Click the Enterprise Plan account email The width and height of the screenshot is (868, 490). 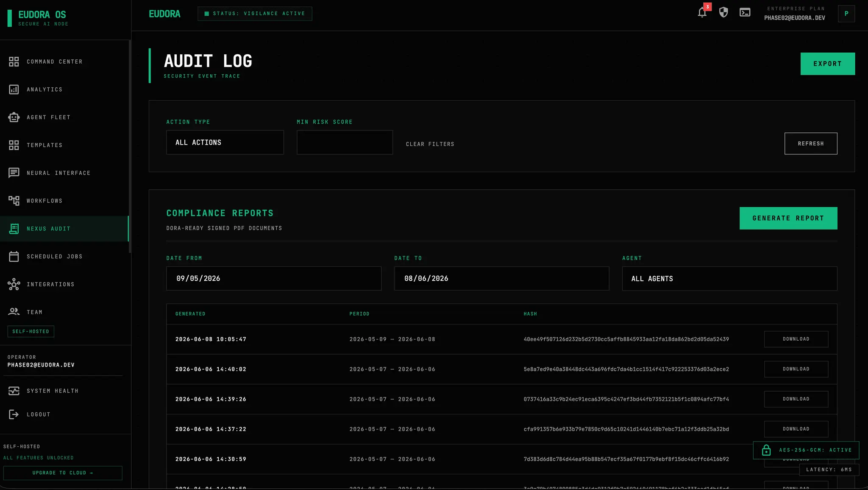pos(795,18)
